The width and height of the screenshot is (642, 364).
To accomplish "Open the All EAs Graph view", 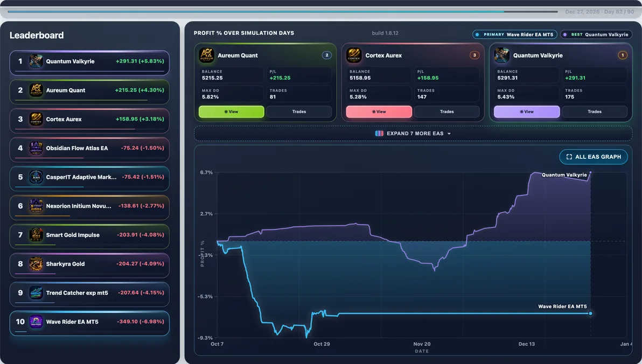I will (x=594, y=157).
